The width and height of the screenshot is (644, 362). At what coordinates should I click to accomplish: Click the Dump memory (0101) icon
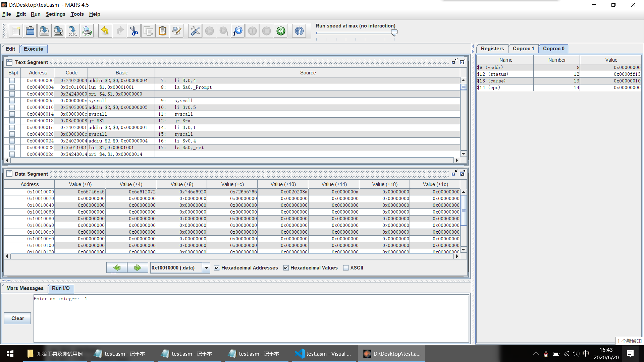coord(72,31)
